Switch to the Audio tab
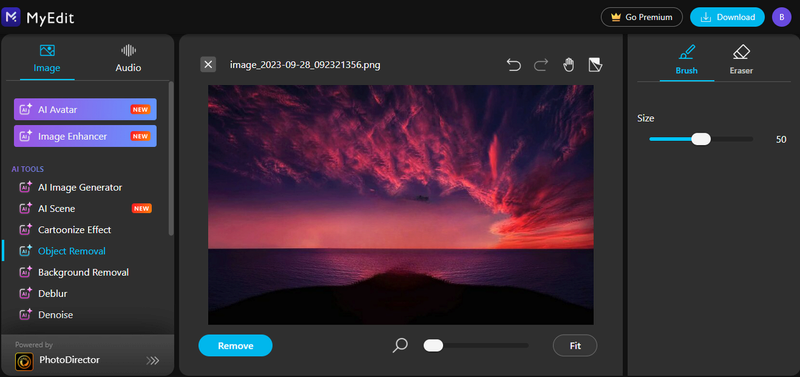 click(128, 59)
